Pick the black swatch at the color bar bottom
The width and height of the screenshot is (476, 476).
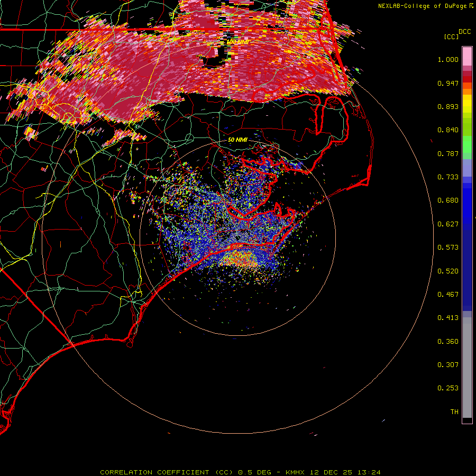point(467,420)
